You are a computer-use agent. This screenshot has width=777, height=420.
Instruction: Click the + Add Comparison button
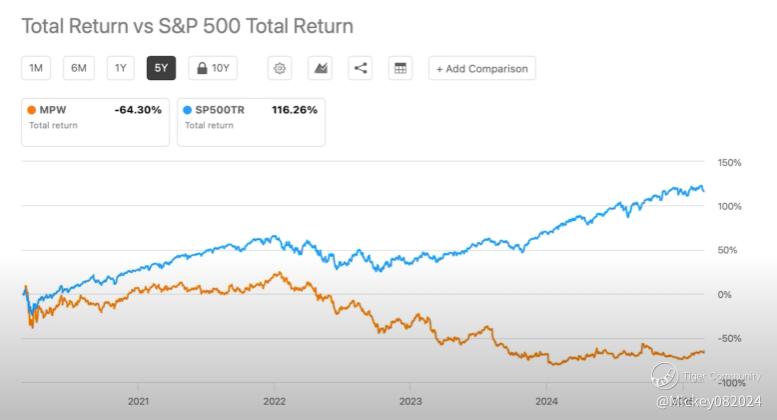[482, 68]
